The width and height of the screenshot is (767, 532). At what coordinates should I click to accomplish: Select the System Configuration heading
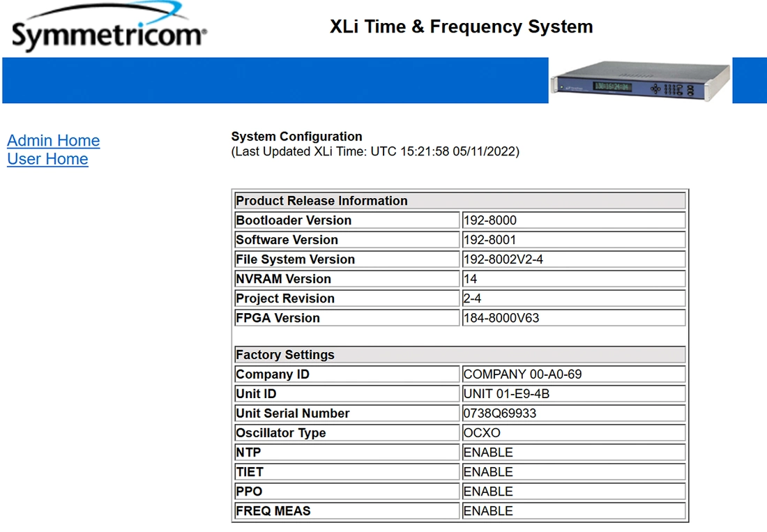pyautogui.click(x=296, y=137)
